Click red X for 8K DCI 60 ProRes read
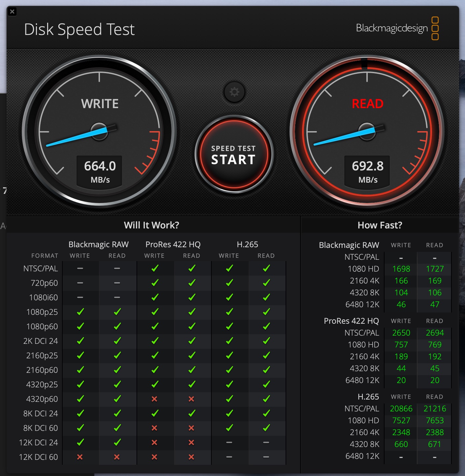 191,428
